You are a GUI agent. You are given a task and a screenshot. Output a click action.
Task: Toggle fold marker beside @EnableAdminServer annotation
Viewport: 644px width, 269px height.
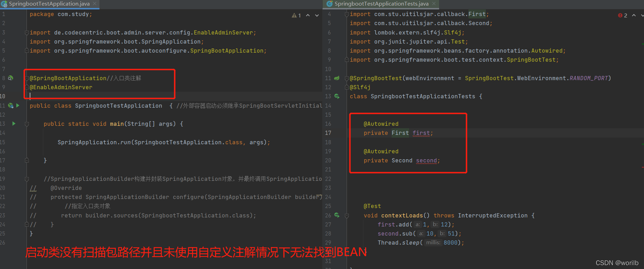click(x=27, y=87)
